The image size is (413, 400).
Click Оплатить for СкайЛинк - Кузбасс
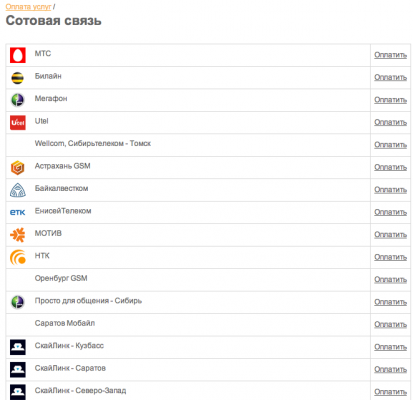coord(390,347)
